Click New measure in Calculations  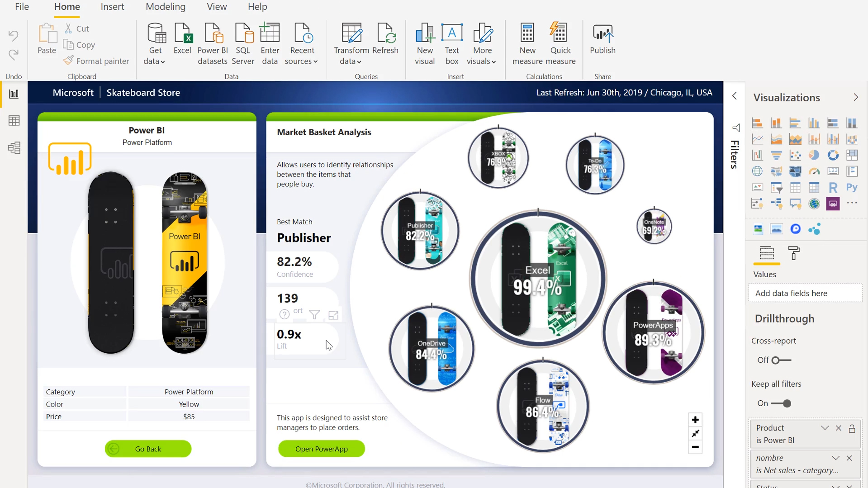(x=527, y=44)
